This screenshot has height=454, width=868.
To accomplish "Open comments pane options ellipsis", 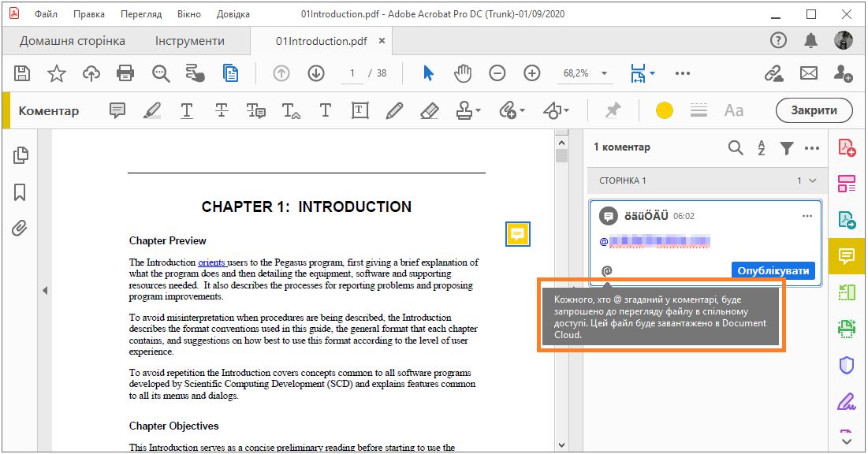I will click(x=812, y=148).
